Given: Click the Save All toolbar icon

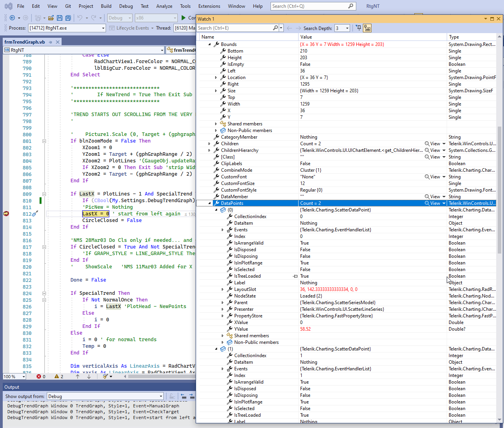Looking at the screenshot, I should (68, 18).
